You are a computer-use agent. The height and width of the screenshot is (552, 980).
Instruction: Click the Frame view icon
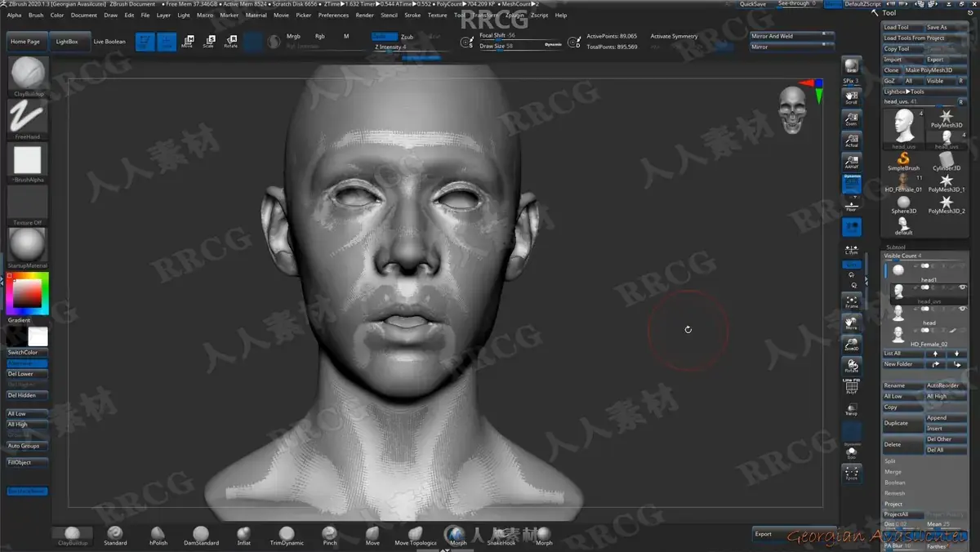click(x=852, y=301)
